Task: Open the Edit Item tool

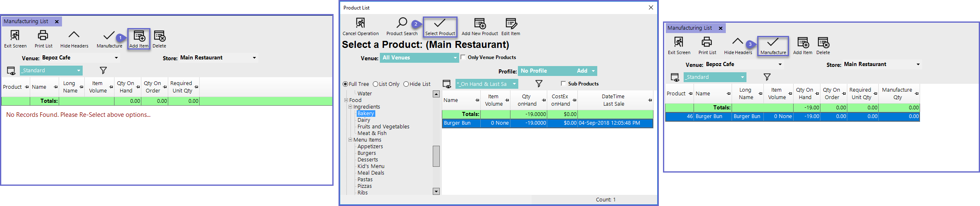Action: [x=511, y=23]
